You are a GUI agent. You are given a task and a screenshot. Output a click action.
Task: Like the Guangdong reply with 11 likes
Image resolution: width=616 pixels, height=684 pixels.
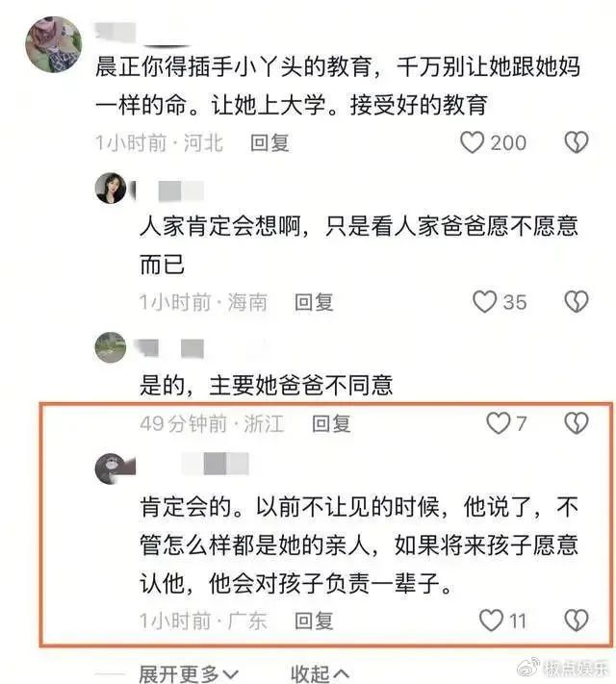(x=491, y=621)
